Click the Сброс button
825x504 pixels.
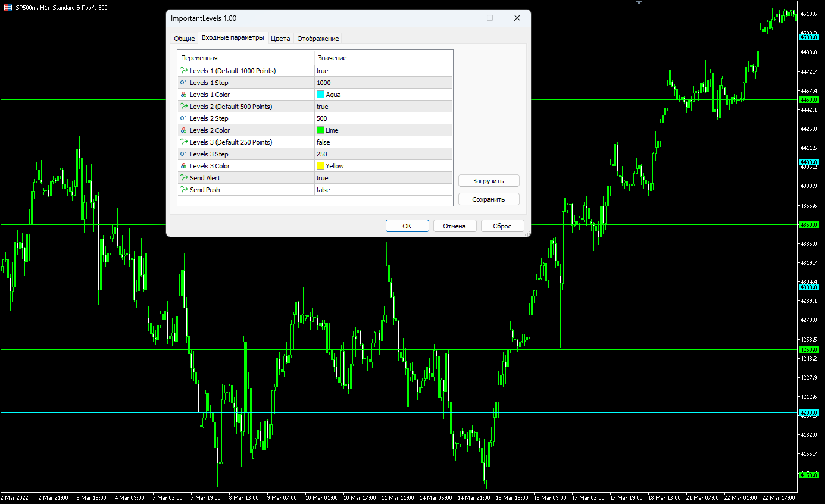pos(502,226)
